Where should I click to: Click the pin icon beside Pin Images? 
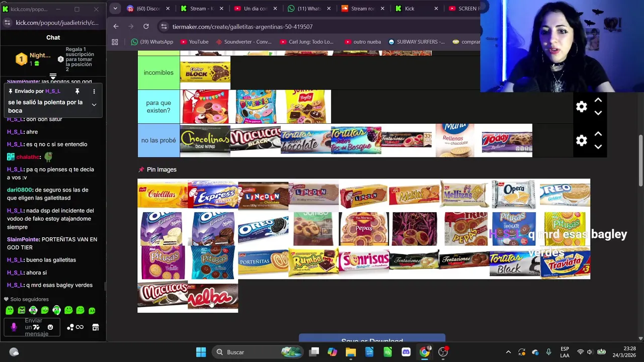(141, 169)
